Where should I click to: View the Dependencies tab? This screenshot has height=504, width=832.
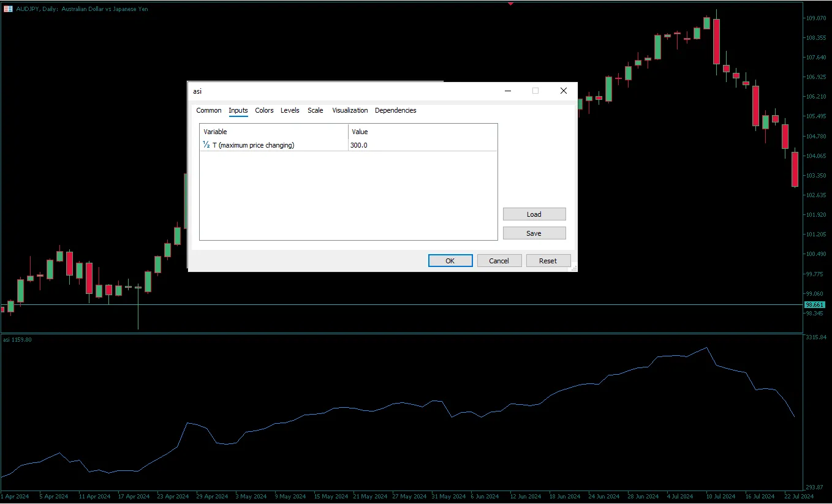tap(395, 110)
